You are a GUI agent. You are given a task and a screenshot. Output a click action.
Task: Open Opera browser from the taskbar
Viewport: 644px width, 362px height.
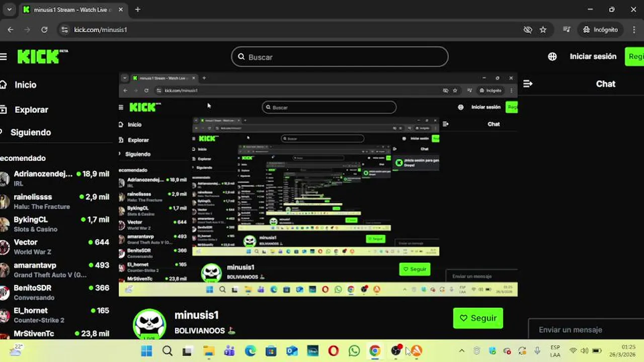click(333, 351)
